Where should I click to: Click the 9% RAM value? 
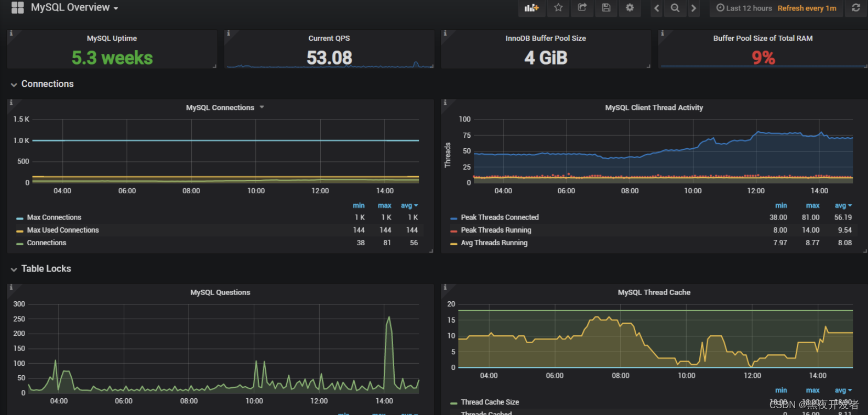[x=763, y=58]
